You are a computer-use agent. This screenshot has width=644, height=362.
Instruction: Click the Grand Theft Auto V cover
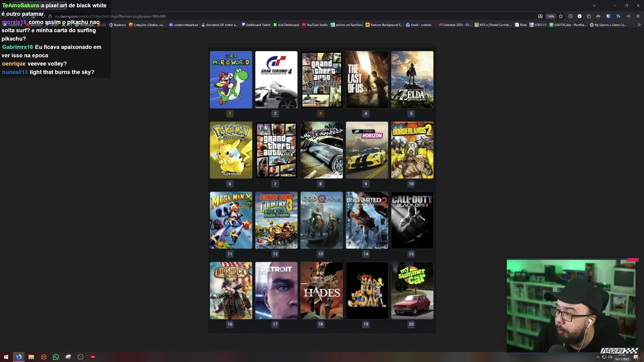click(x=276, y=150)
